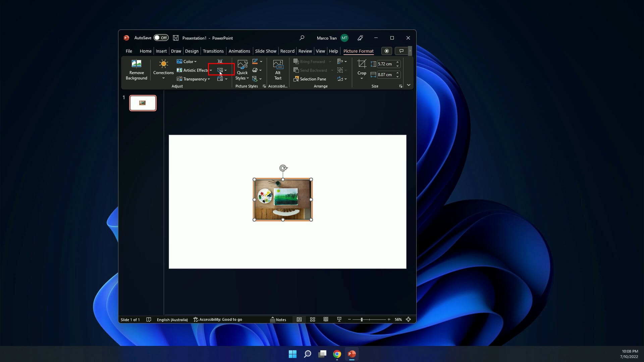Toggle AutoSave off switch
Image resolution: width=644 pixels, height=362 pixels.
point(161,38)
